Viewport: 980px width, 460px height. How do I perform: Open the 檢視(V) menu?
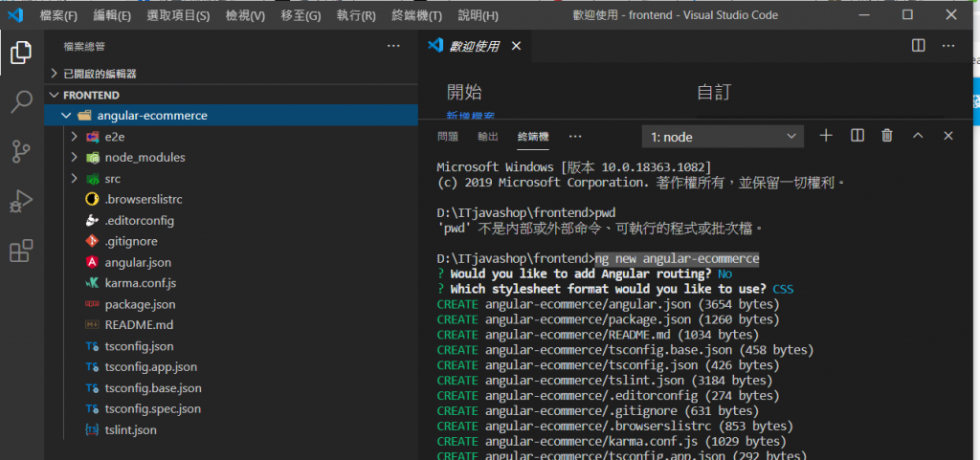246,15
